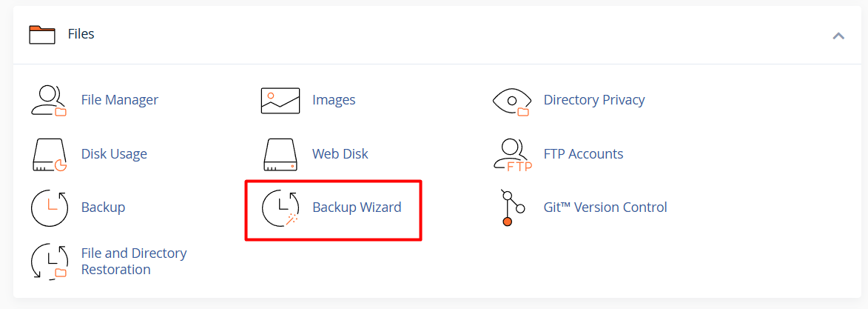Launch the Backup Wizard wand icon

coord(280,208)
